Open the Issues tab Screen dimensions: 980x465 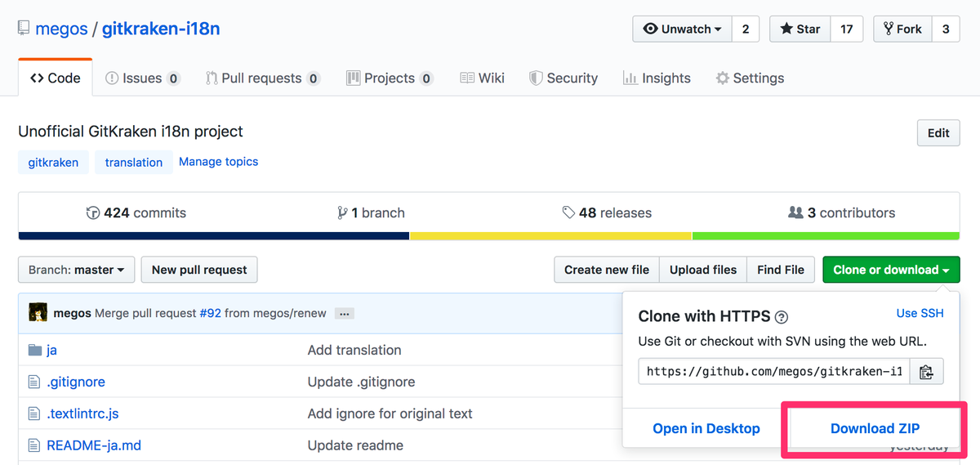pos(143,78)
